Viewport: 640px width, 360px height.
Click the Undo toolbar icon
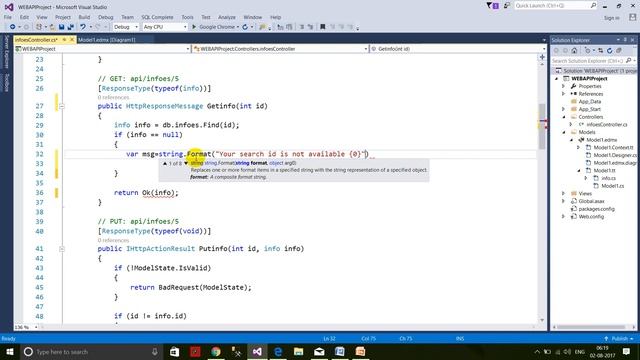[83, 27]
